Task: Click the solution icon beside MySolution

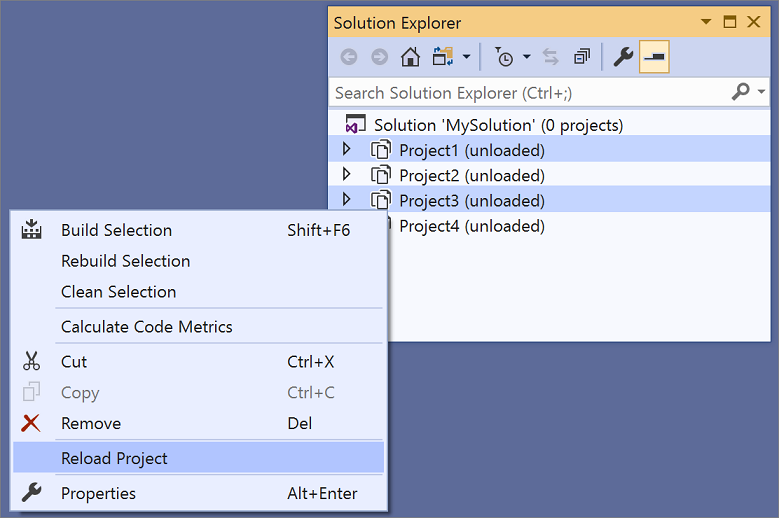Action: [355, 124]
